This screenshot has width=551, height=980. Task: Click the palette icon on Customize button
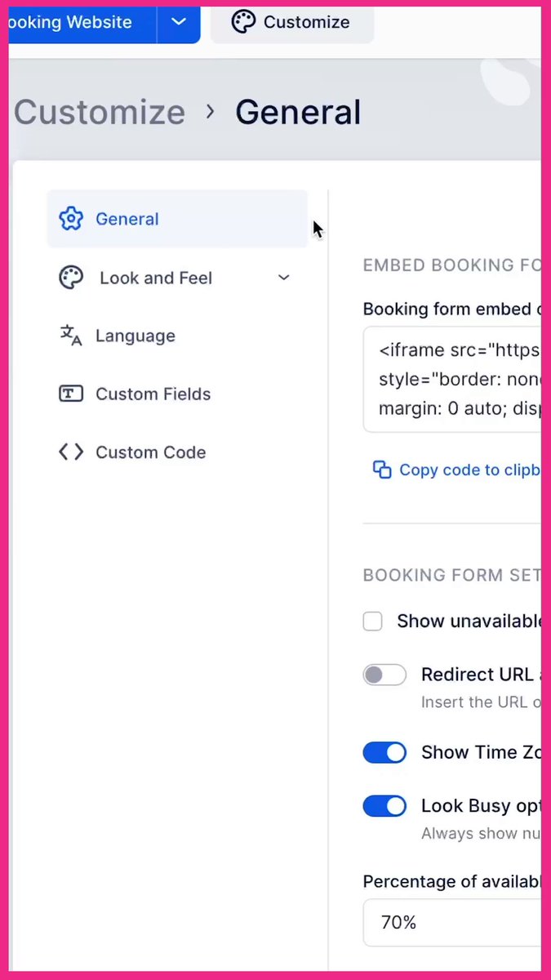pyautogui.click(x=243, y=22)
